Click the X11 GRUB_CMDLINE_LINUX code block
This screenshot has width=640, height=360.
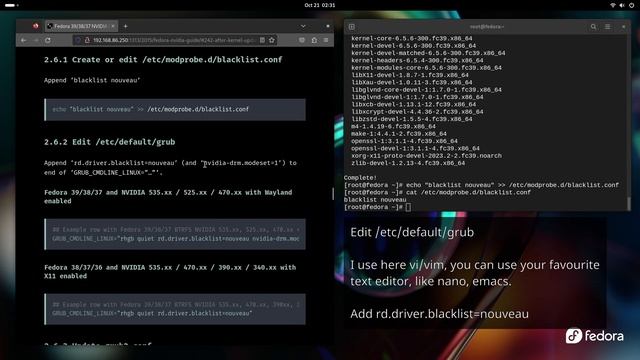pyautogui.click(x=175, y=309)
